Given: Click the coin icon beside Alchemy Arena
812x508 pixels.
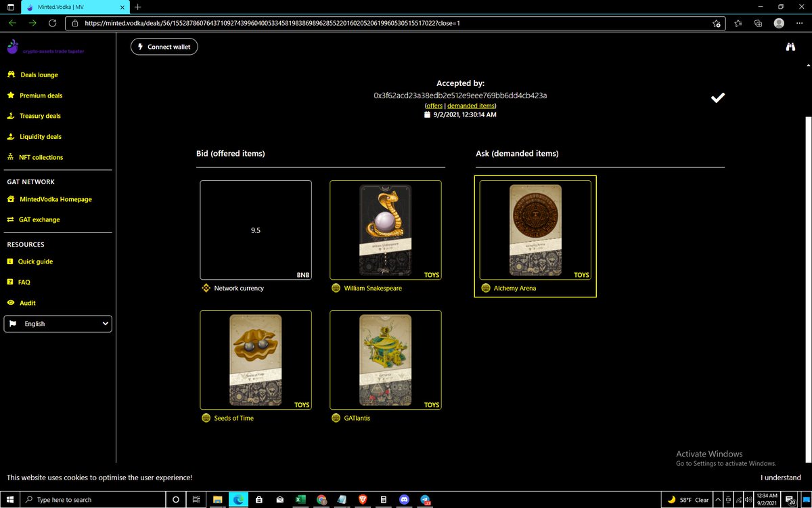Looking at the screenshot, I should 486,288.
